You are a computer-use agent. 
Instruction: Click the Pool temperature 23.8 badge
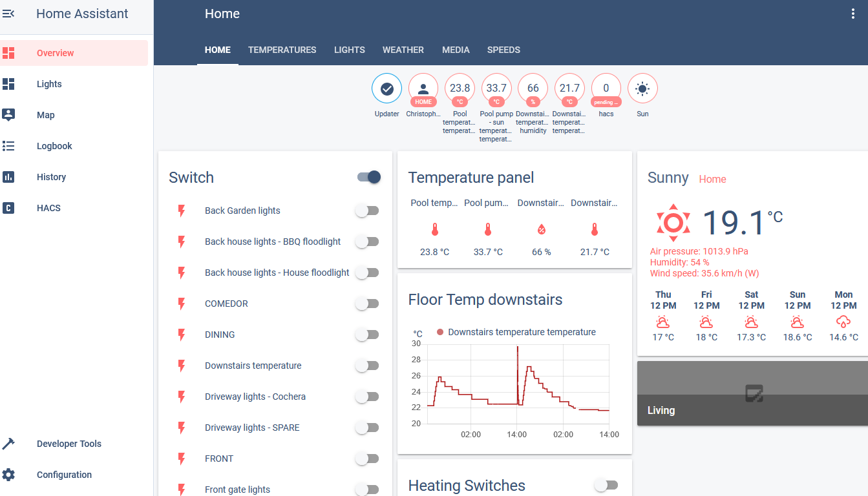(x=460, y=88)
